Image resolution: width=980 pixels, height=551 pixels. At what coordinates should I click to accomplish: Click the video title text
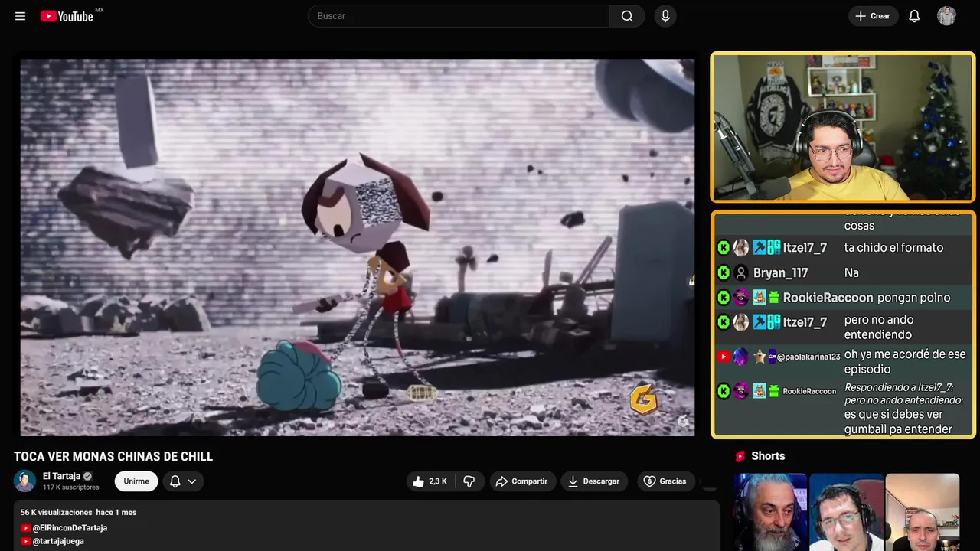click(113, 456)
